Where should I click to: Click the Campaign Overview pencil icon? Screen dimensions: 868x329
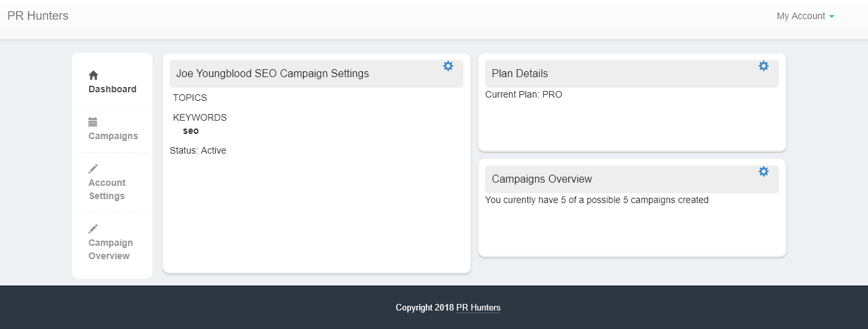pyautogui.click(x=93, y=229)
